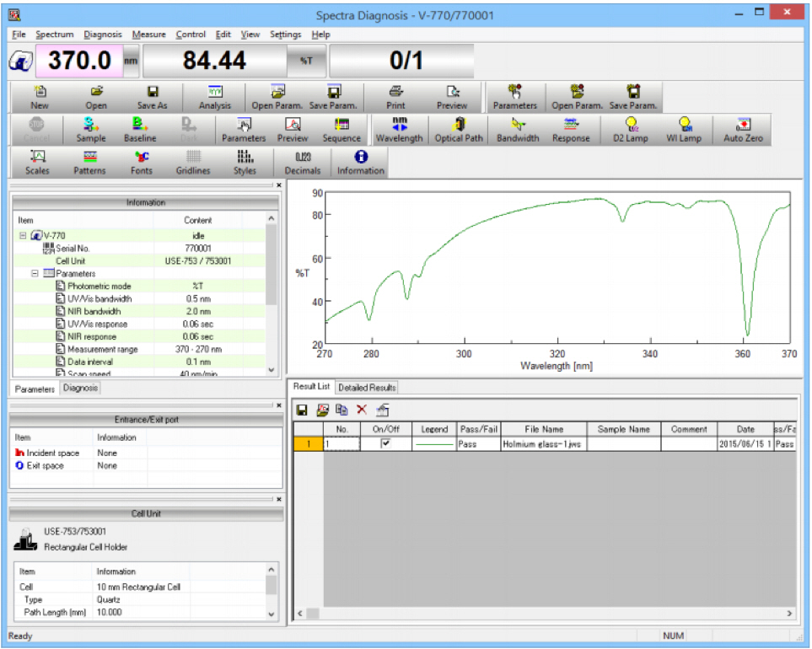Switch to the Detailed Results tab
This screenshot has height=649, width=812.
point(367,388)
